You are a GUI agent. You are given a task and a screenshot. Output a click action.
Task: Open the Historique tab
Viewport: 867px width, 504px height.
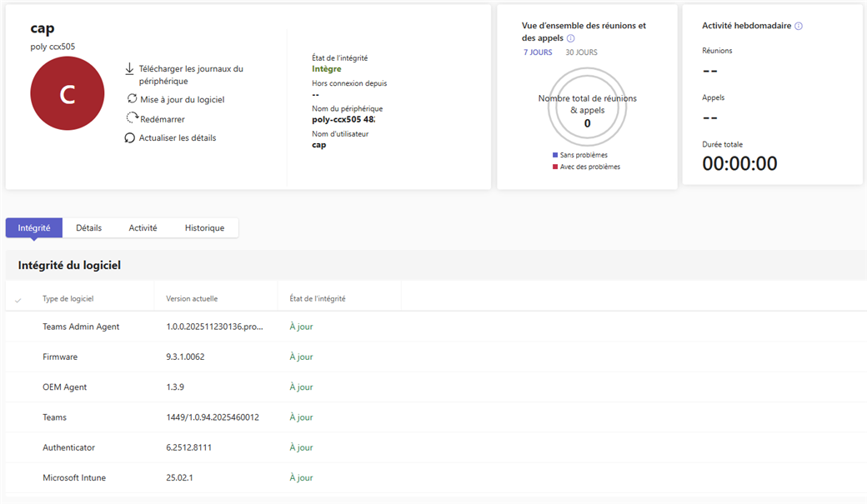(x=204, y=227)
